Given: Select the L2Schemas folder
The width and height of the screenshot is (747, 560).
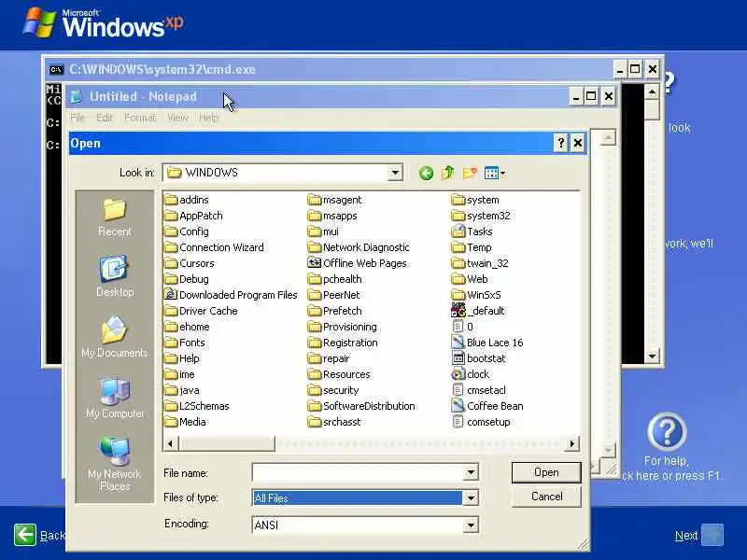Looking at the screenshot, I should (197, 406).
